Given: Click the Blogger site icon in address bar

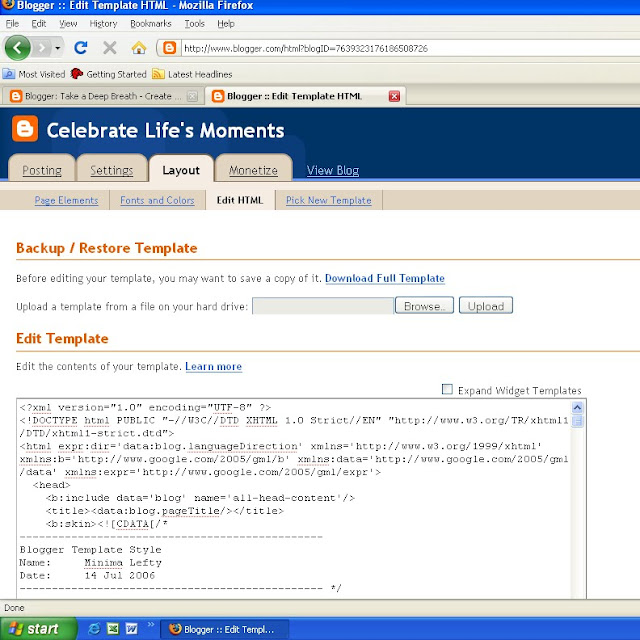Looking at the screenshot, I should coord(169,48).
